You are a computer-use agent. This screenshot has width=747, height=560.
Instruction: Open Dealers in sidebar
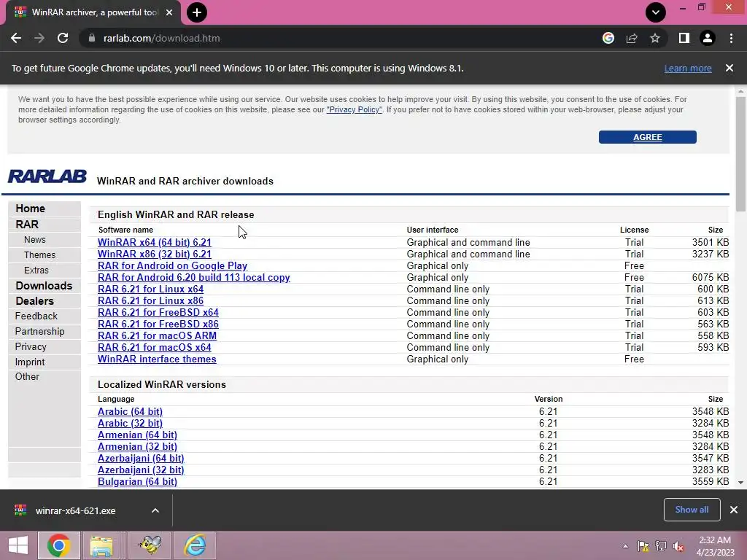click(x=34, y=301)
